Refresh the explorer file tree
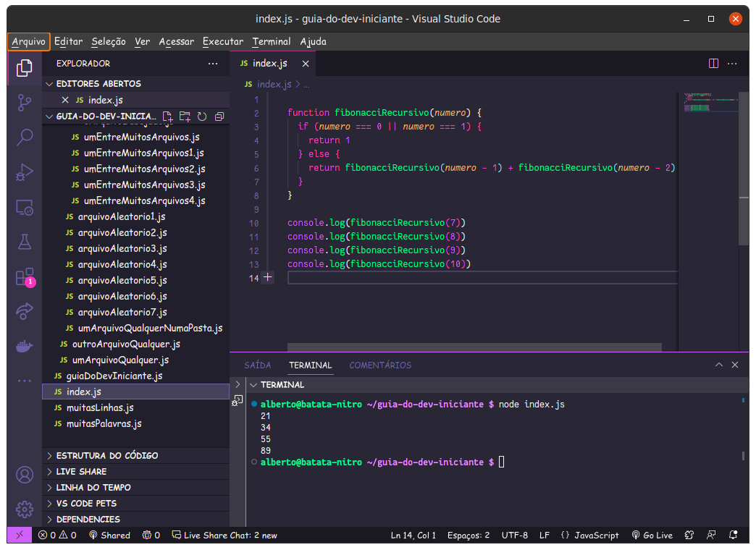756x550 pixels. click(202, 117)
